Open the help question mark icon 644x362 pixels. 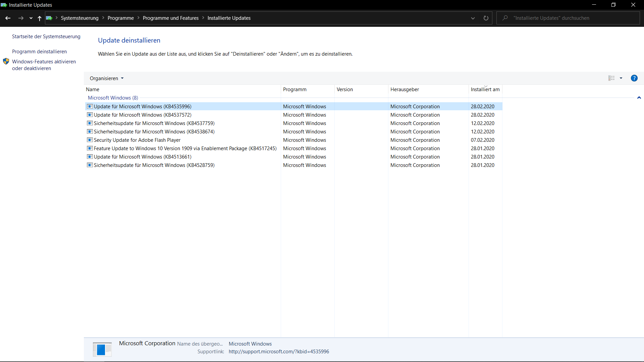[x=634, y=78]
